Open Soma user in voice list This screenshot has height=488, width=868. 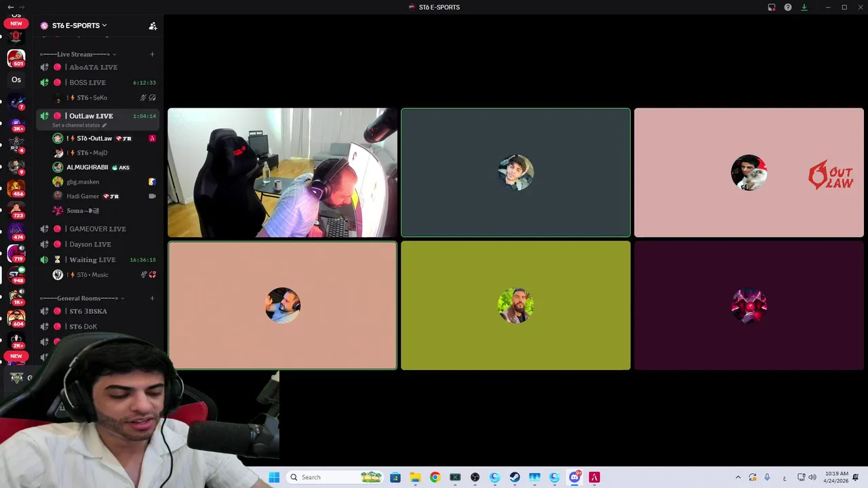point(103,211)
